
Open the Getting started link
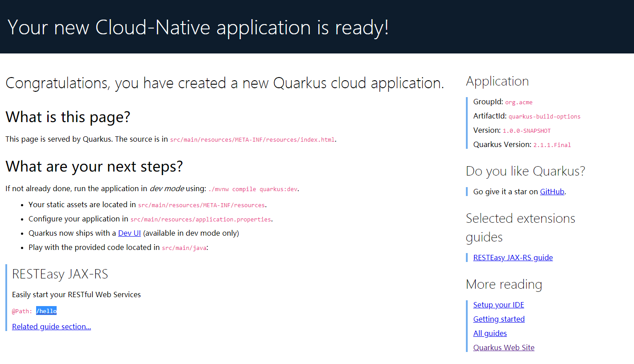tap(499, 319)
